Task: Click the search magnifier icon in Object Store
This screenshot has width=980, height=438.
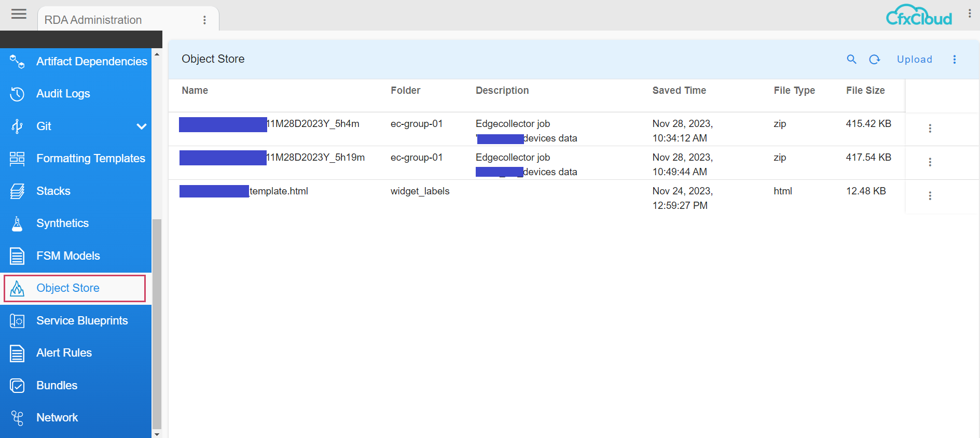Action: point(851,59)
